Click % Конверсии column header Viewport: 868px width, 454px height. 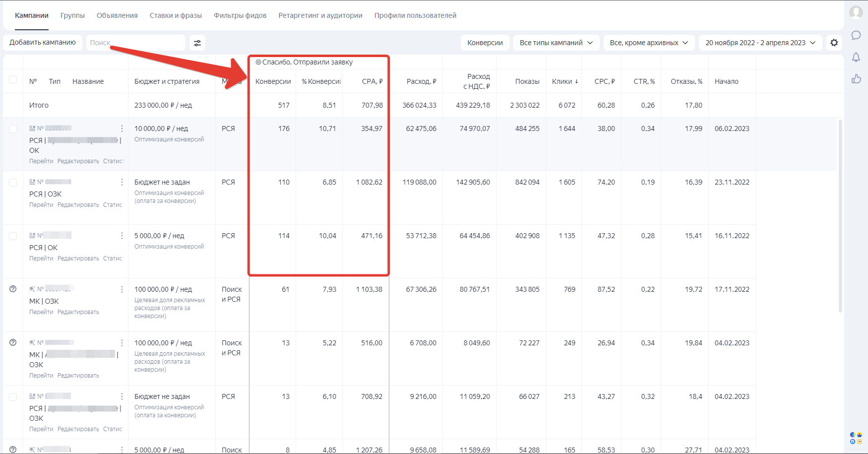(321, 81)
